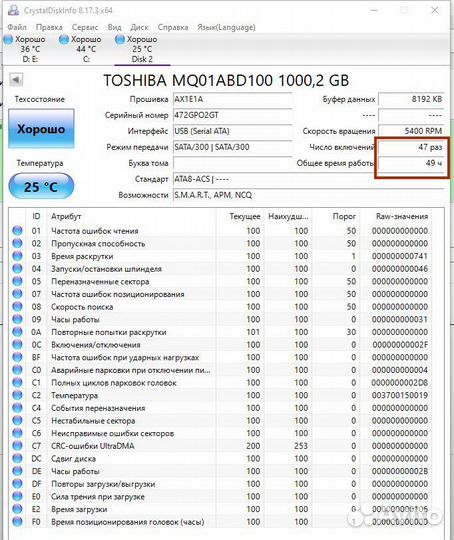
Task: Click the features field S.M.A.R.T., APM, NCQ
Action: coord(308,195)
